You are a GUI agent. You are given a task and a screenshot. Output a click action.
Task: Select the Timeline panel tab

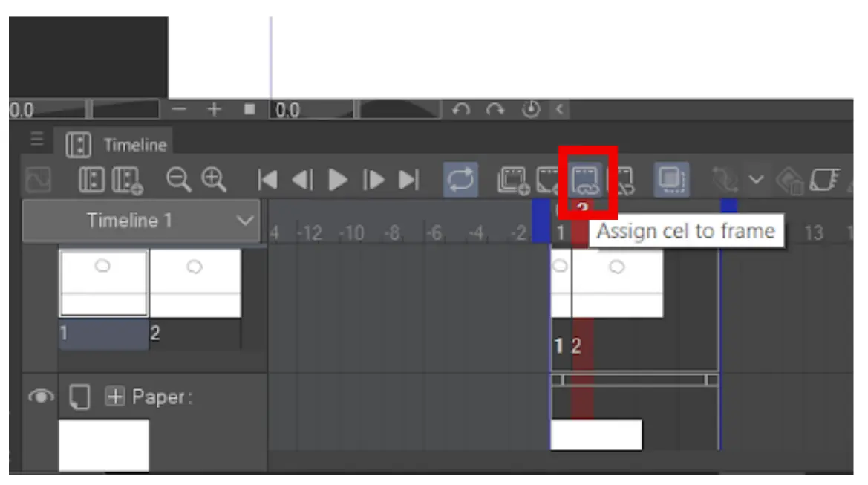tap(117, 145)
